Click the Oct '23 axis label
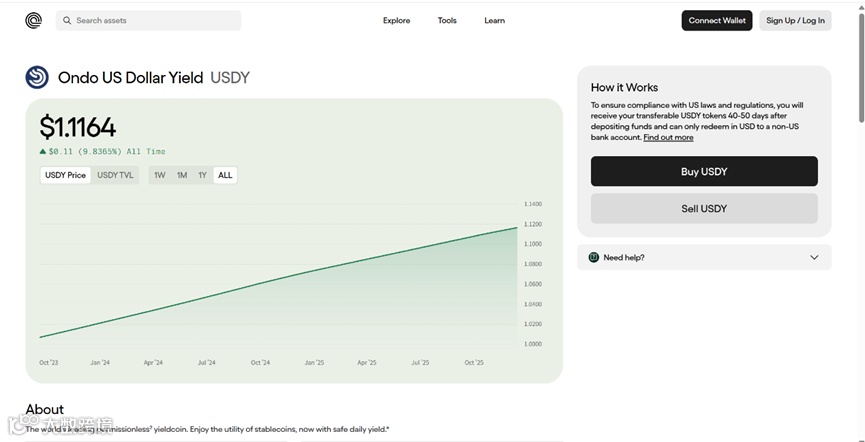 pos(49,363)
